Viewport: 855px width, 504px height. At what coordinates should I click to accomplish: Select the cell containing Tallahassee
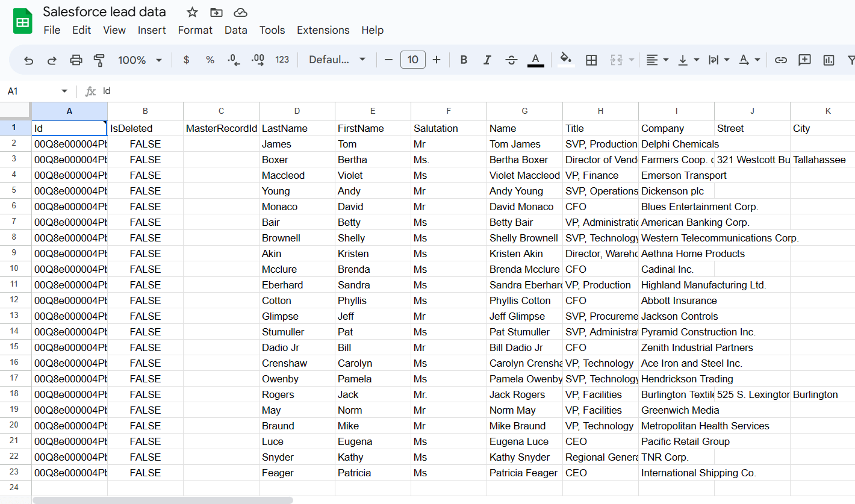tap(822, 160)
